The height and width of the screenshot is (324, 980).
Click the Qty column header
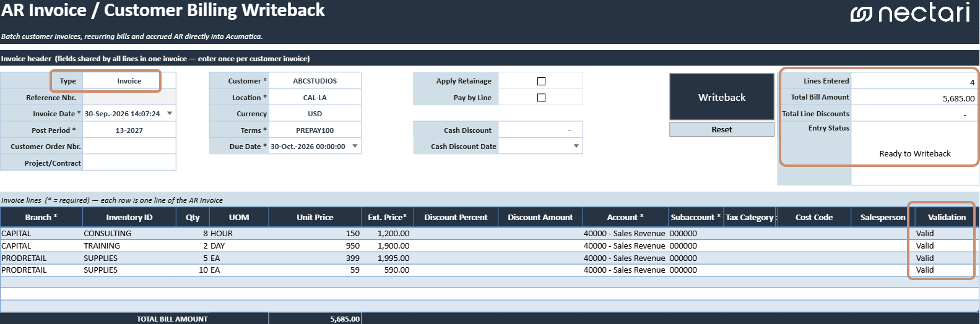point(193,217)
